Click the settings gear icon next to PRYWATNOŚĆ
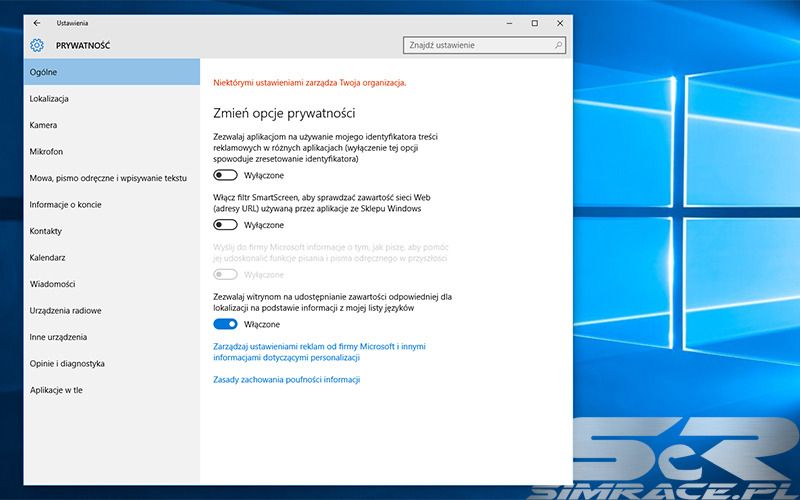 (x=37, y=45)
